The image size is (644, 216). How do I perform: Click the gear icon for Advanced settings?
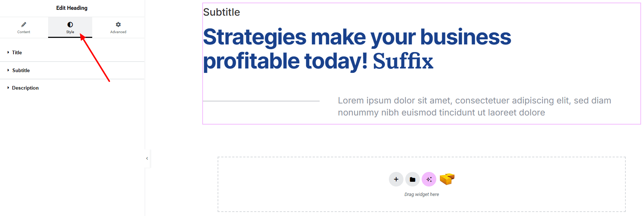(x=118, y=24)
